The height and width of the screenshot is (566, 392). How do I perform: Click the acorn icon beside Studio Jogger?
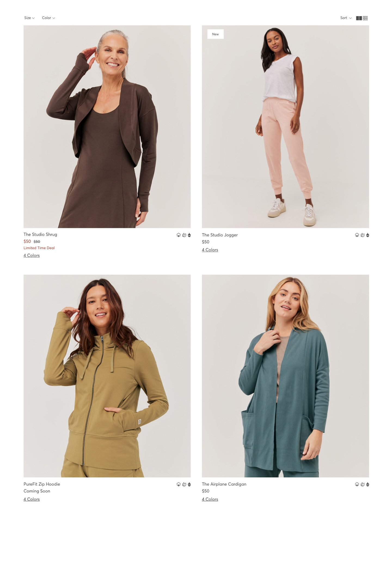(x=367, y=235)
